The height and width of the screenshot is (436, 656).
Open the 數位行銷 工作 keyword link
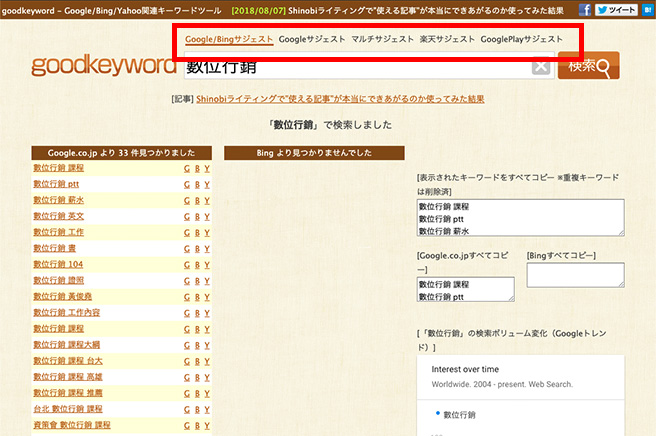[x=59, y=232]
